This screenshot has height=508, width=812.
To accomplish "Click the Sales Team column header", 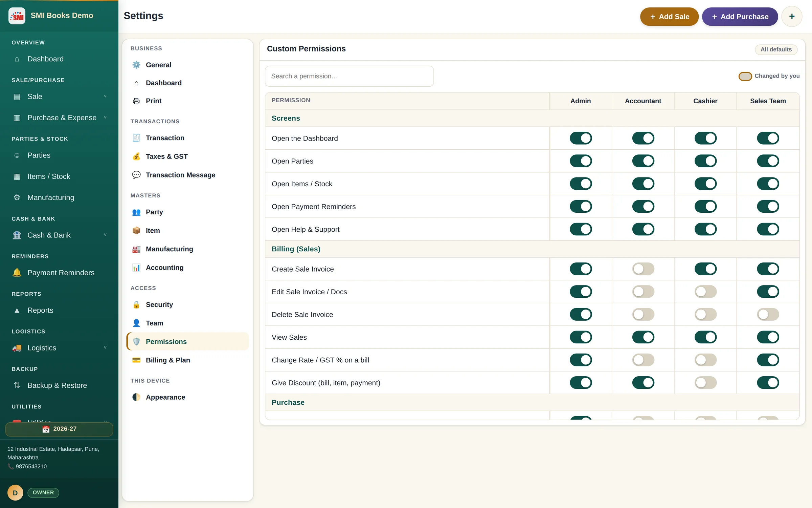I will pyautogui.click(x=768, y=101).
